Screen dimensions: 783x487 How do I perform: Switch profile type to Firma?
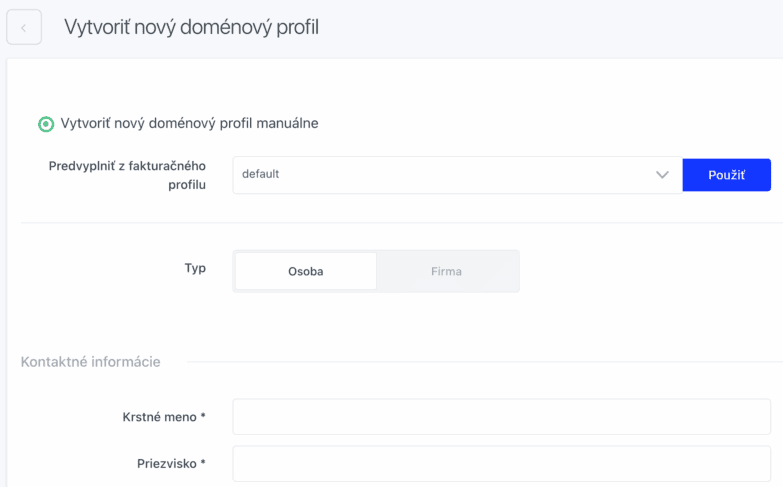[446, 271]
